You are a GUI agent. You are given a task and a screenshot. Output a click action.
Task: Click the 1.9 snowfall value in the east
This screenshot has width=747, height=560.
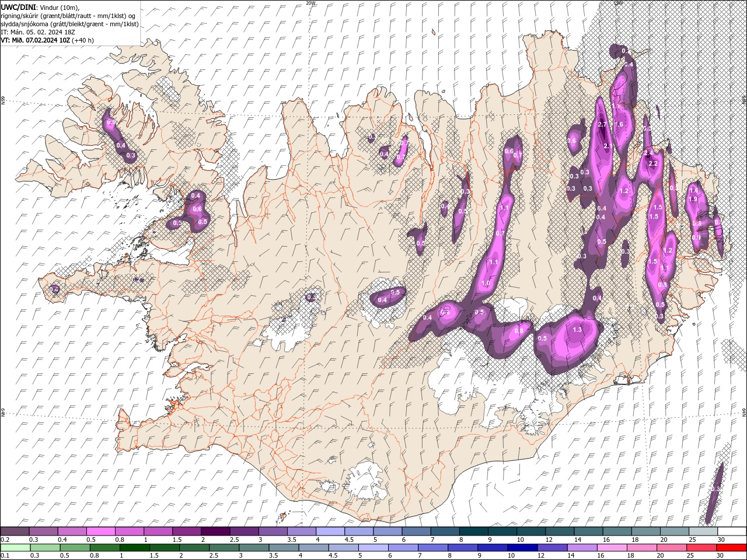[693, 199]
